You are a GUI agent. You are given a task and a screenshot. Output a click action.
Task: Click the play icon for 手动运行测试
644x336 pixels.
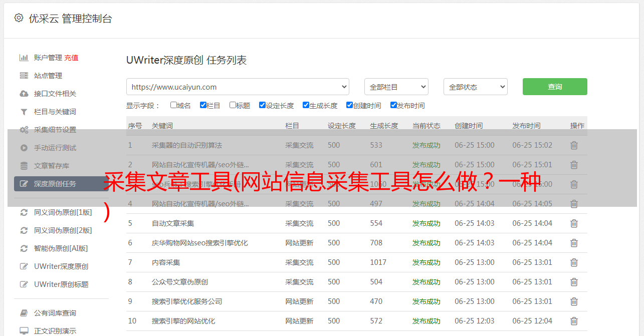click(x=24, y=148)
